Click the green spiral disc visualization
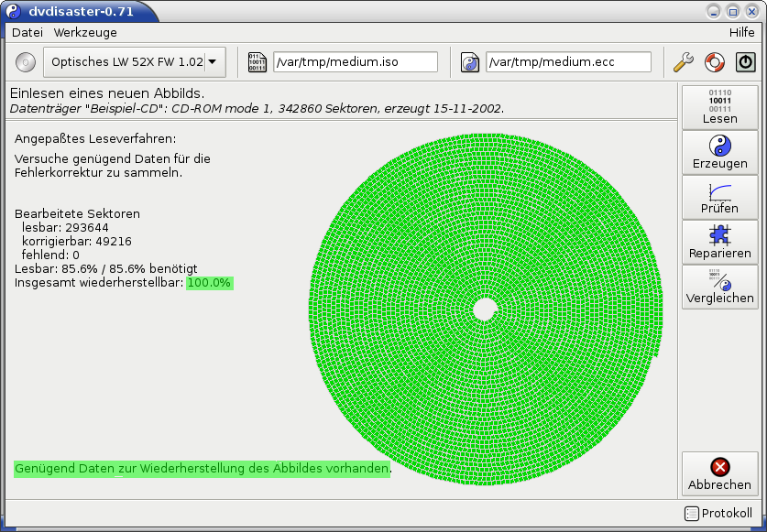 tap(486, 309)
